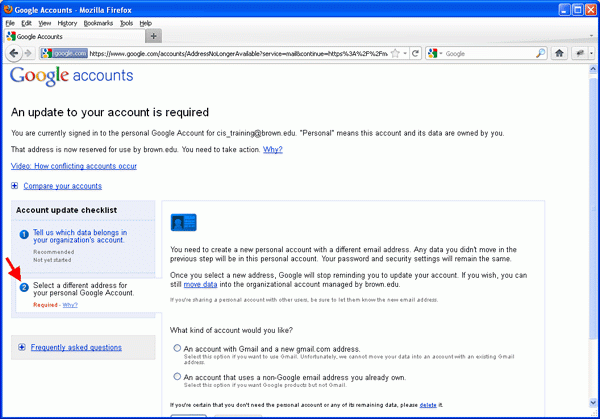Click the search magnifier icon

(540, 53)
